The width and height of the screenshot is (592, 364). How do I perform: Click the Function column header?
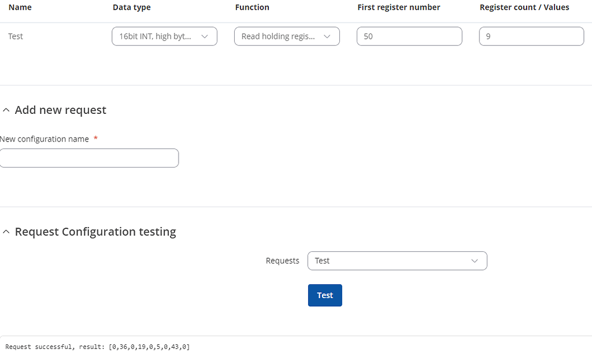pos(252,8)
